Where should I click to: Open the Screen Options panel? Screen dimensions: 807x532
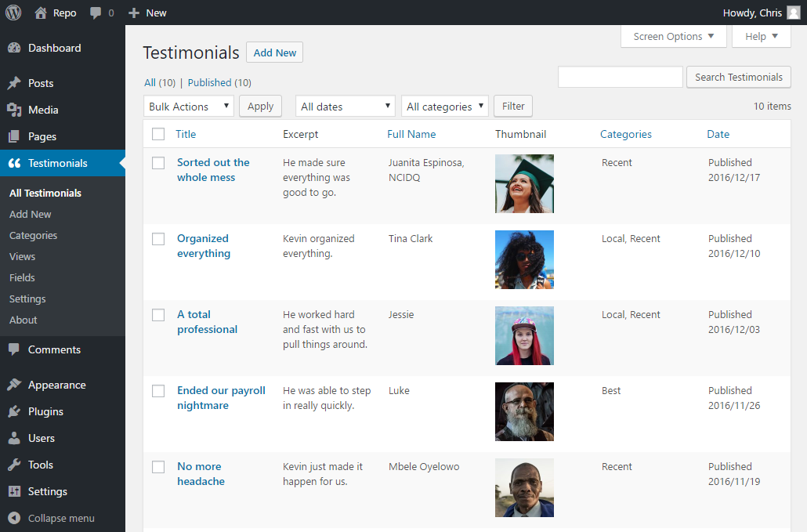(x=673, y=36)
